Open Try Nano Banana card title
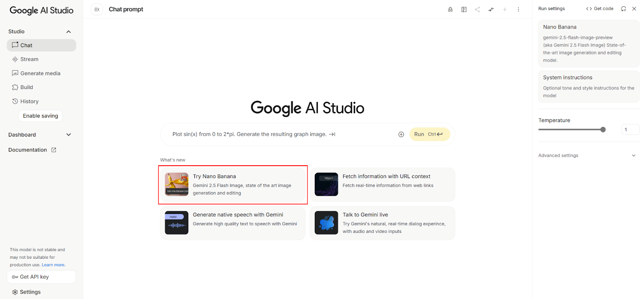The image size is (644, 299). [x=215, y=176]
